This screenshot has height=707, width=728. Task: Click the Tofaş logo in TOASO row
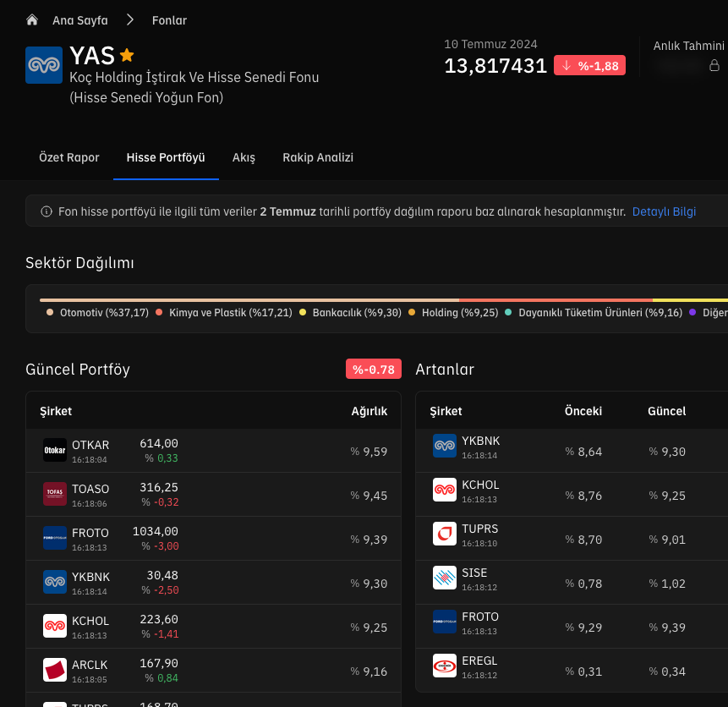pos(55,494)
